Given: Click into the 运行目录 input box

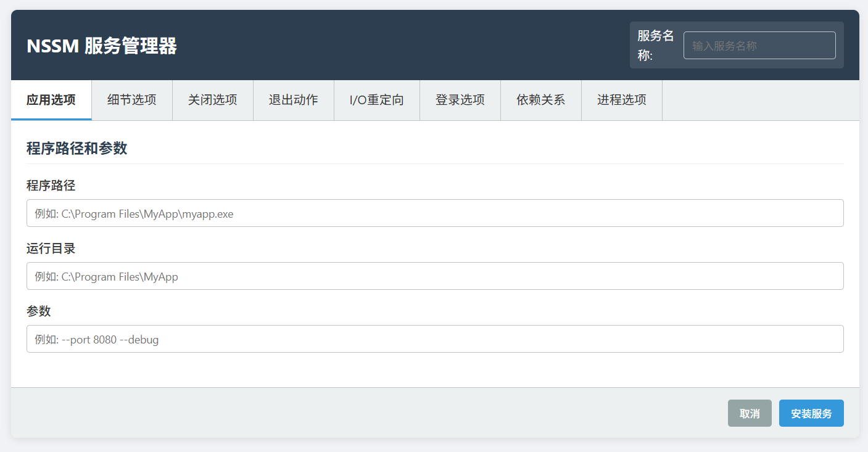Looking at the screenshot, I should [435, 276].
